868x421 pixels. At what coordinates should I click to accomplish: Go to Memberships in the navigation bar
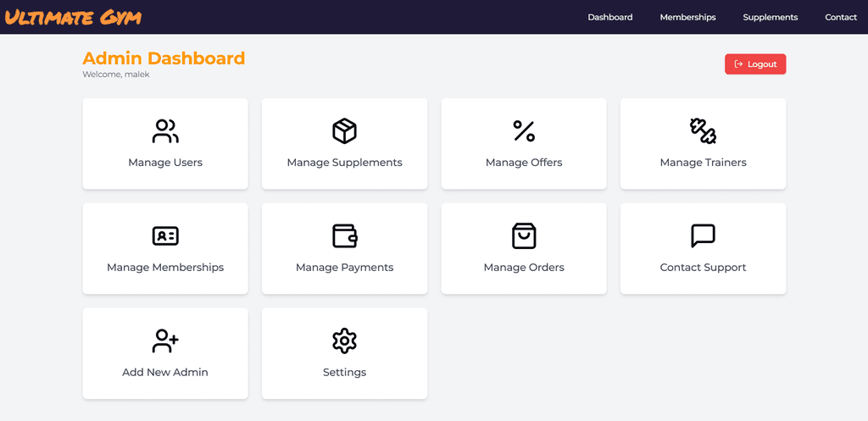(687, 17)
